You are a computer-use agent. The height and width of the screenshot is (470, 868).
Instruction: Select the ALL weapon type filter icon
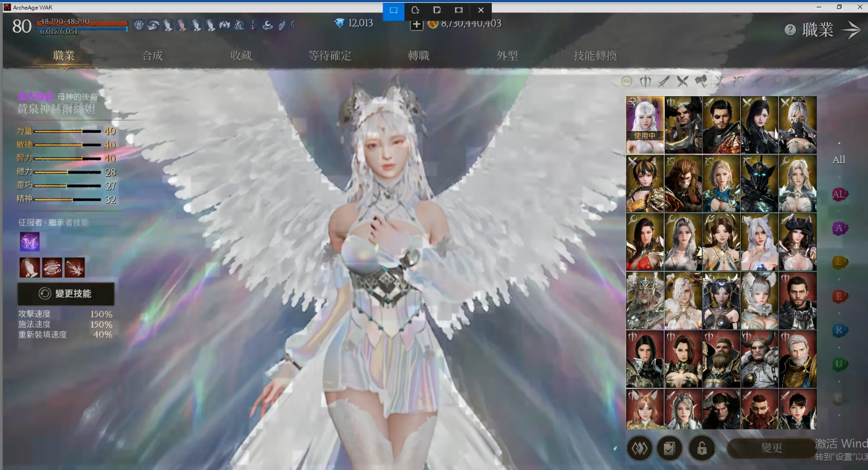pos(626,82)
